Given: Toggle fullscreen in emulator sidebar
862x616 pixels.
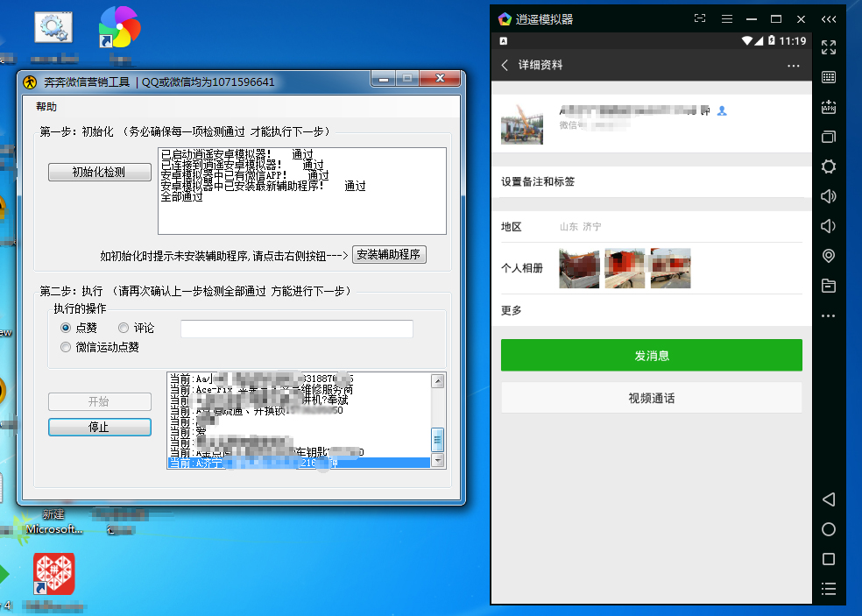Looking at the screenshot, I should coord(829,47).
